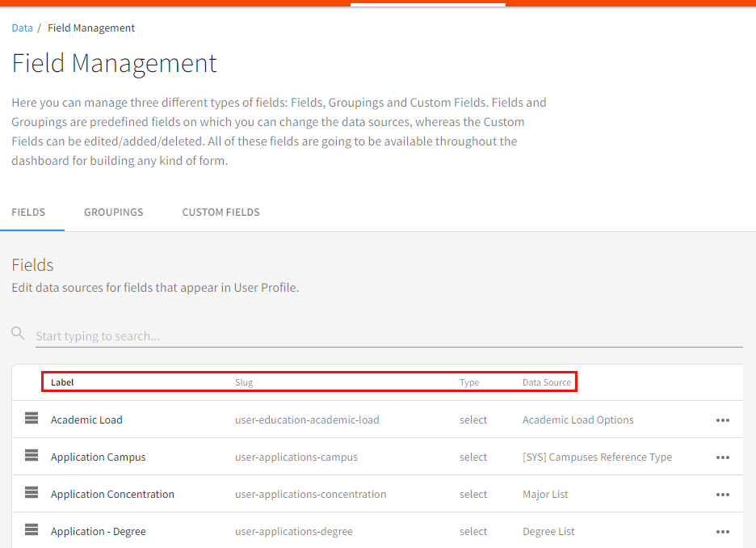Open three-dot menu for Application - Degree
Viewport: 756px width, 548px height.
722,532
